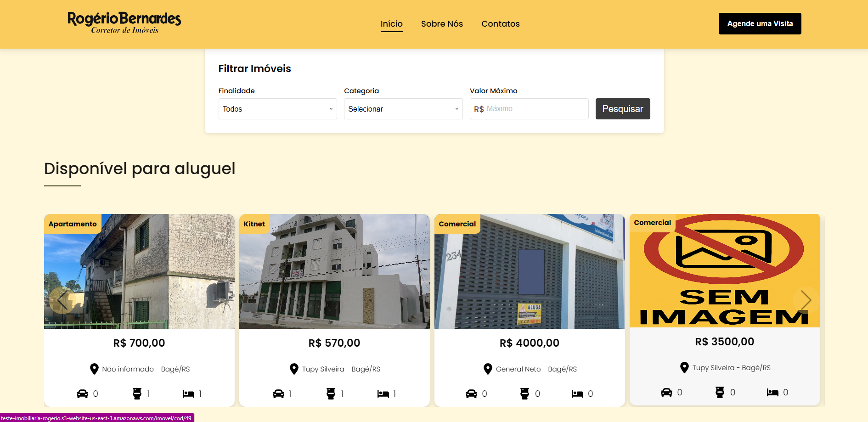Open the Apartamento property photo
The width and height of the screenshot is (868, 422).
tap(139, 271)
